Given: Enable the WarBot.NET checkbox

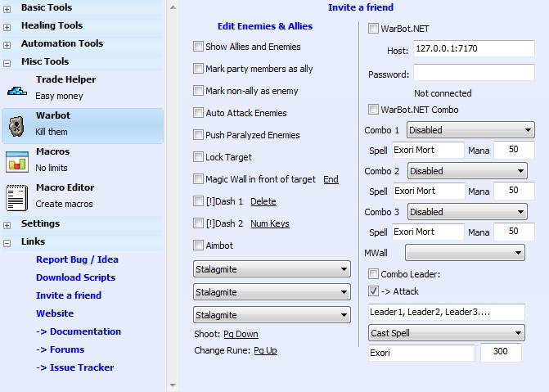Looking at the screenshot, I should pos(374,29).
